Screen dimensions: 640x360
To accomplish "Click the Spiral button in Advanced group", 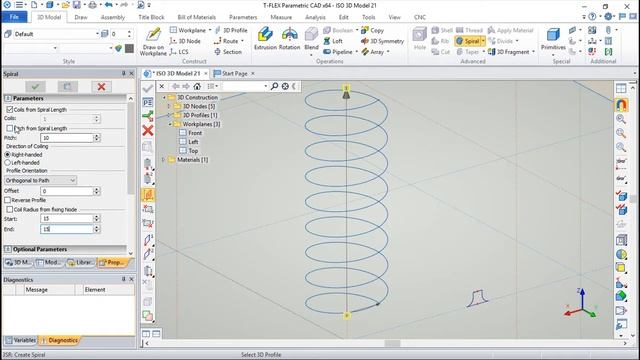I will pos(468,41).
